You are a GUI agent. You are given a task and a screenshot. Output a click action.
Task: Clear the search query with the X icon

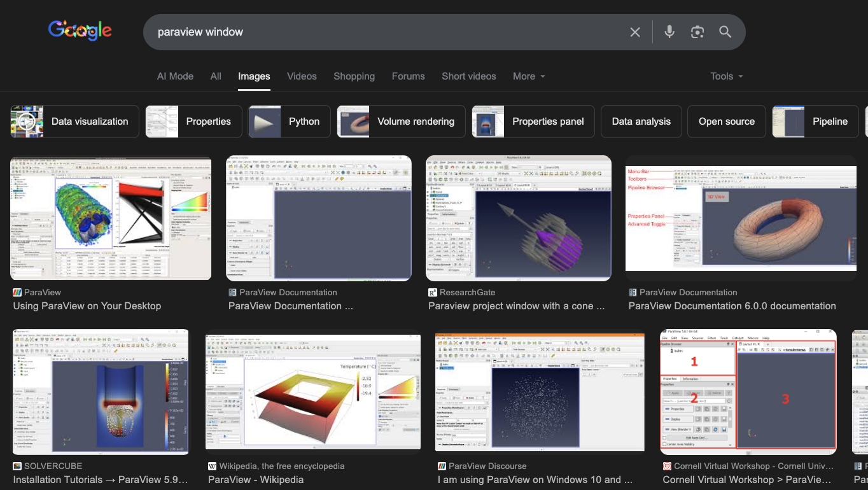(x=634, y=32)
